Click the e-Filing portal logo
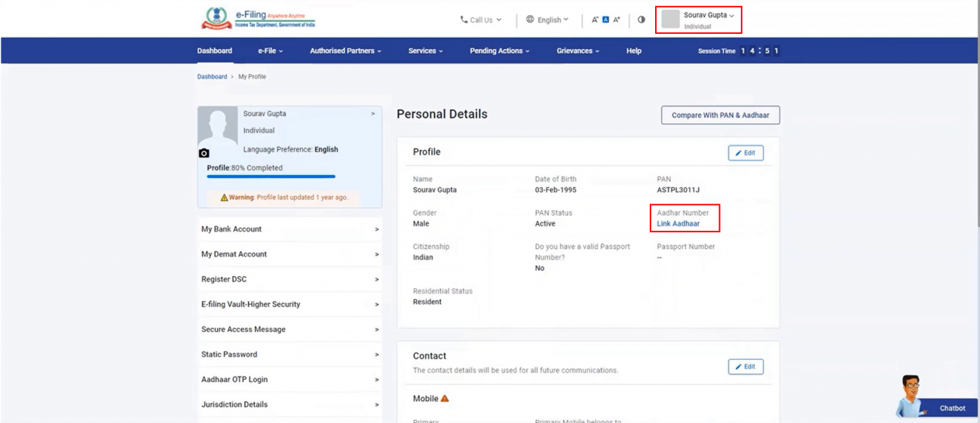 coord(258,19)
